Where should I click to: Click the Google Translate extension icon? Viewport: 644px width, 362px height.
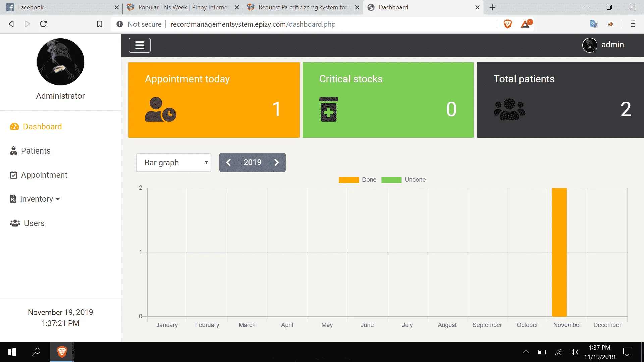coord(594,24)
